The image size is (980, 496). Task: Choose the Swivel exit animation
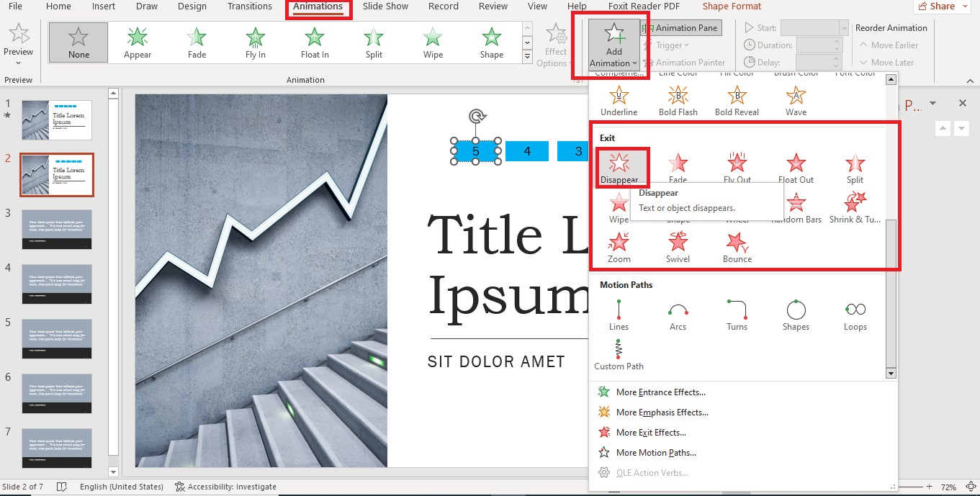tap(678, 245)
